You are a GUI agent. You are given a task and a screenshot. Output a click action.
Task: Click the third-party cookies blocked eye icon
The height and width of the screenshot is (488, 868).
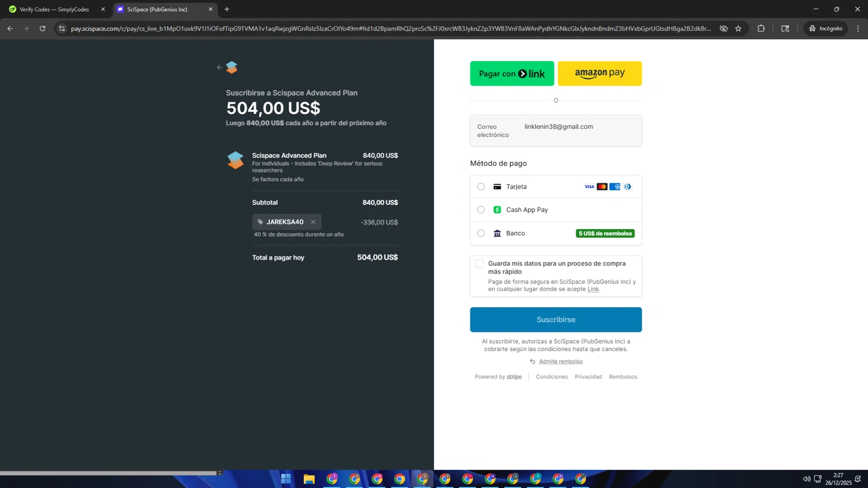(723, 28)
